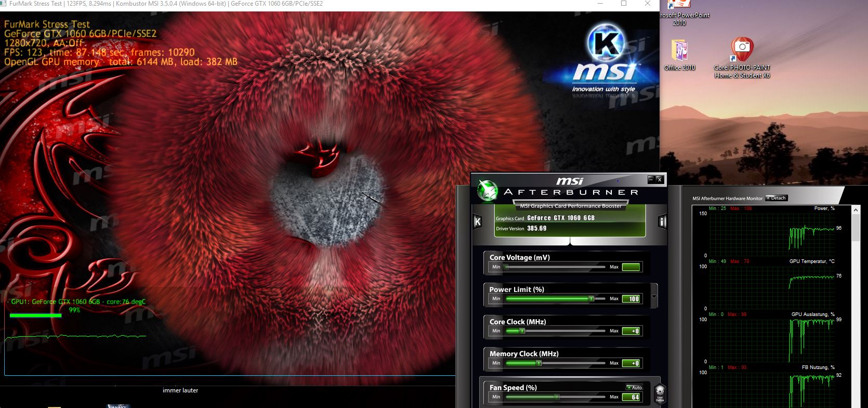Click the Memory Clock value field showing +0

(632, 363)
